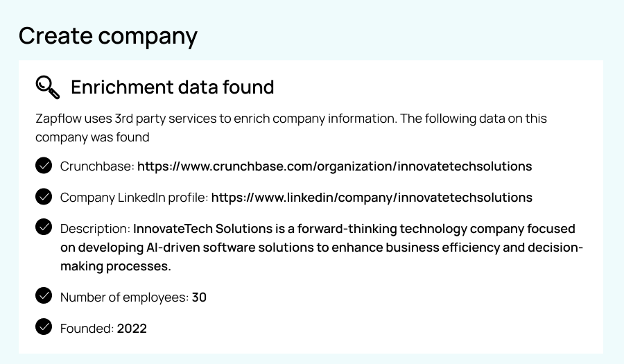The width and height of the screenshot is (624, 364).
Task: Select the InnovateTech Solutions description text
Action: (x=322, y=248)
